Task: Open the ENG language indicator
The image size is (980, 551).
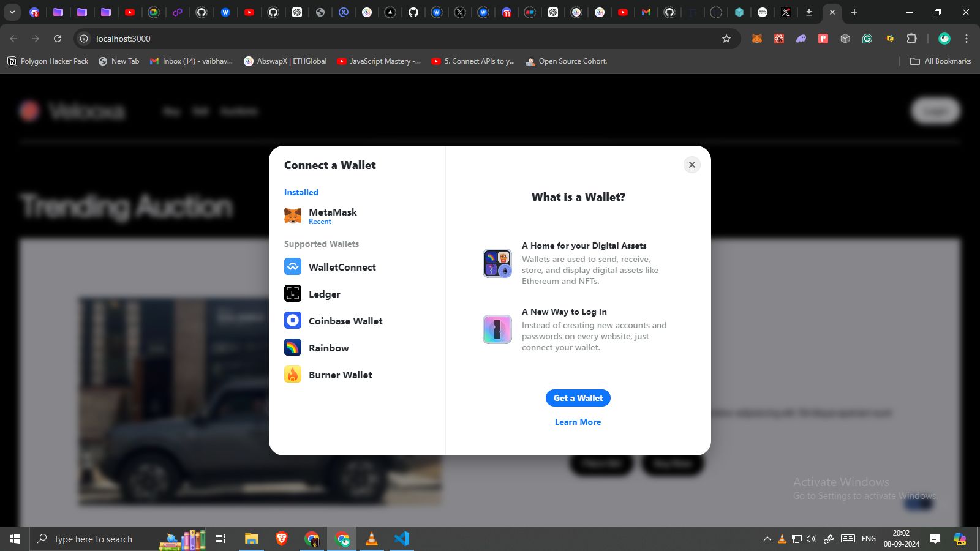Action: [x=869, y=539]
